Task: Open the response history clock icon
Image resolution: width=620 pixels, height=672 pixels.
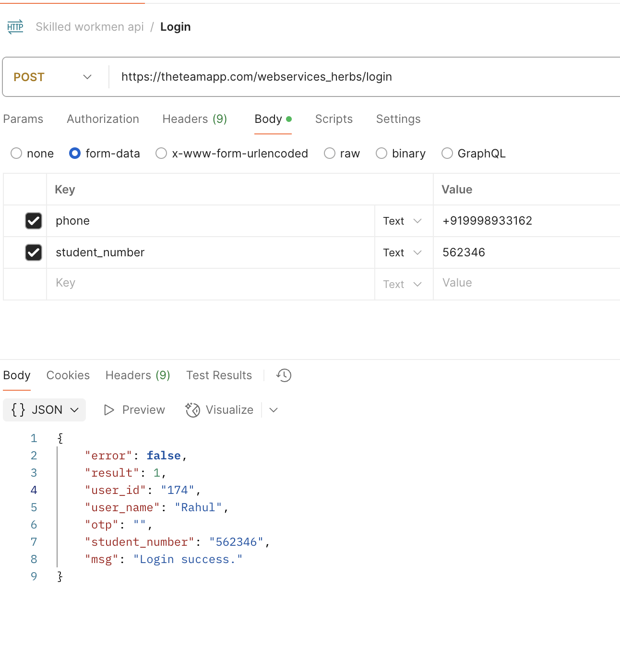Action: (x=284, y=375)
